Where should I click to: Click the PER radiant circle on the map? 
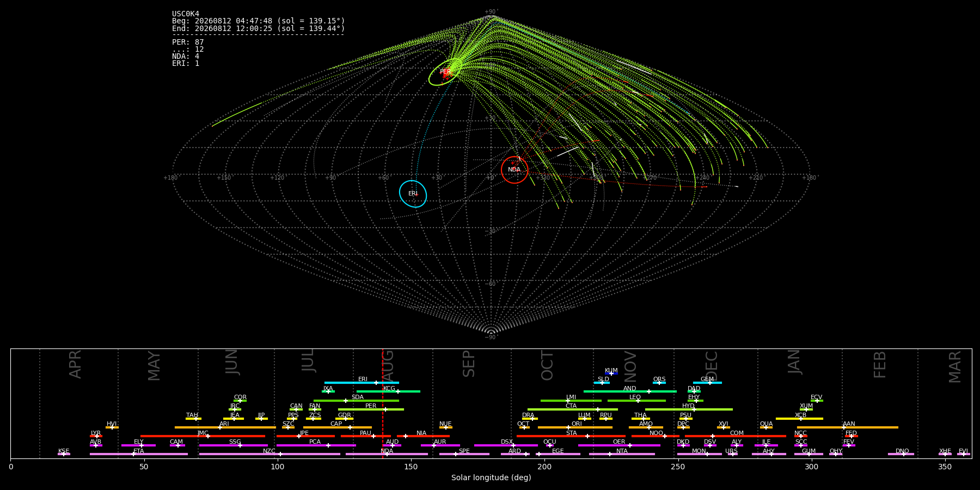pos(445,72)
